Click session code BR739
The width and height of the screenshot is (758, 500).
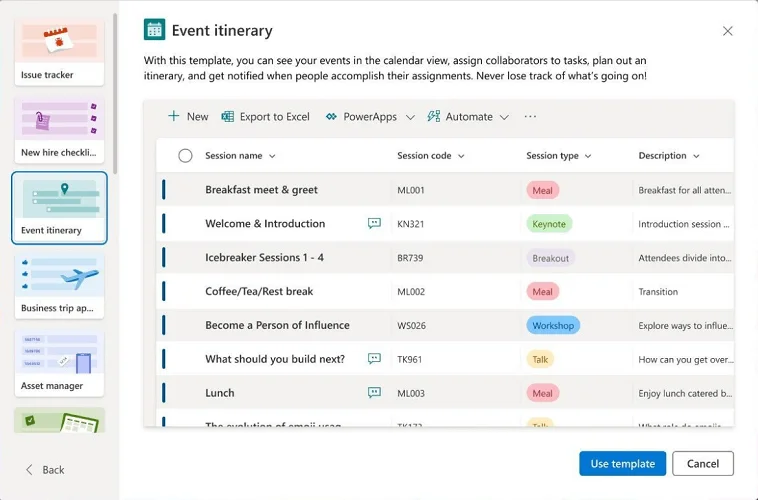coord(410,258)
